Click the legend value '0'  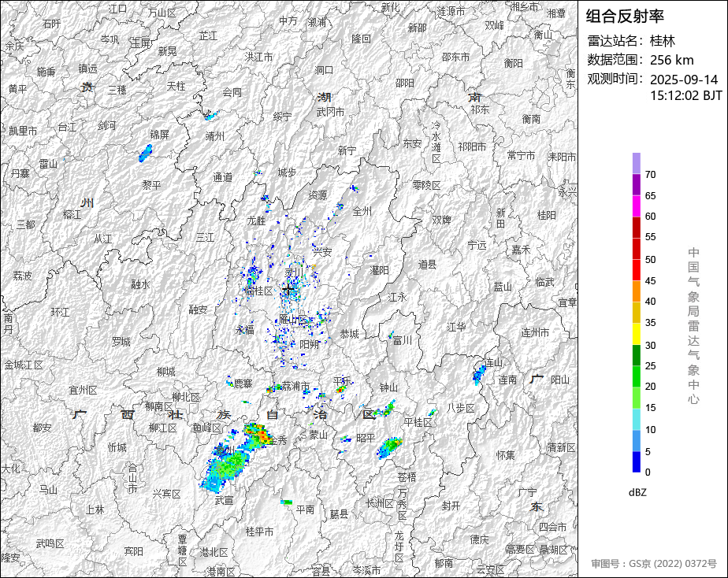click(x=648, y=472)
